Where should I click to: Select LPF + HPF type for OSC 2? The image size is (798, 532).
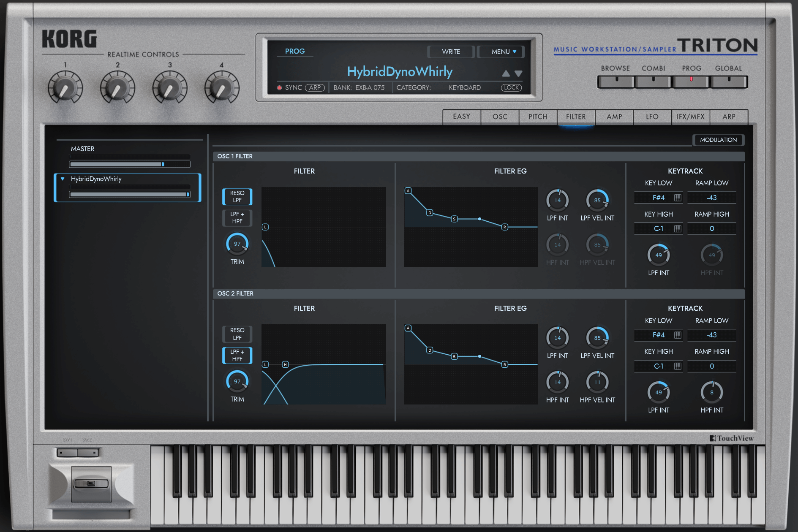click(237, 356)
